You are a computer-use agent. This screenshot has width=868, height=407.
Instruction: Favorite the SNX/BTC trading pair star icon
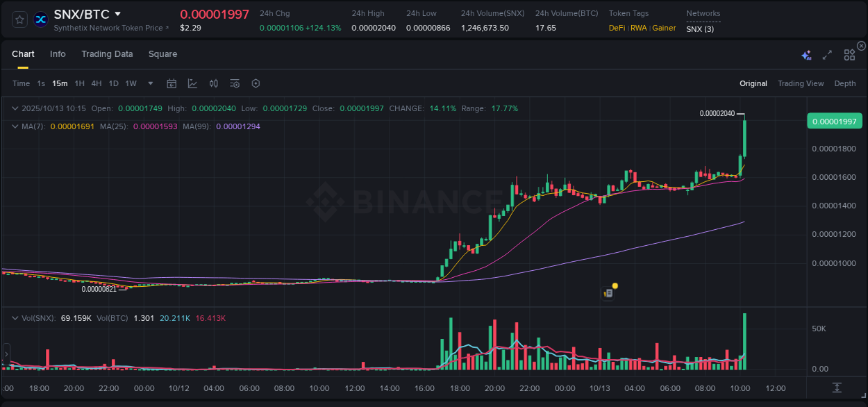pyautogui.click(x=19, y=19)
